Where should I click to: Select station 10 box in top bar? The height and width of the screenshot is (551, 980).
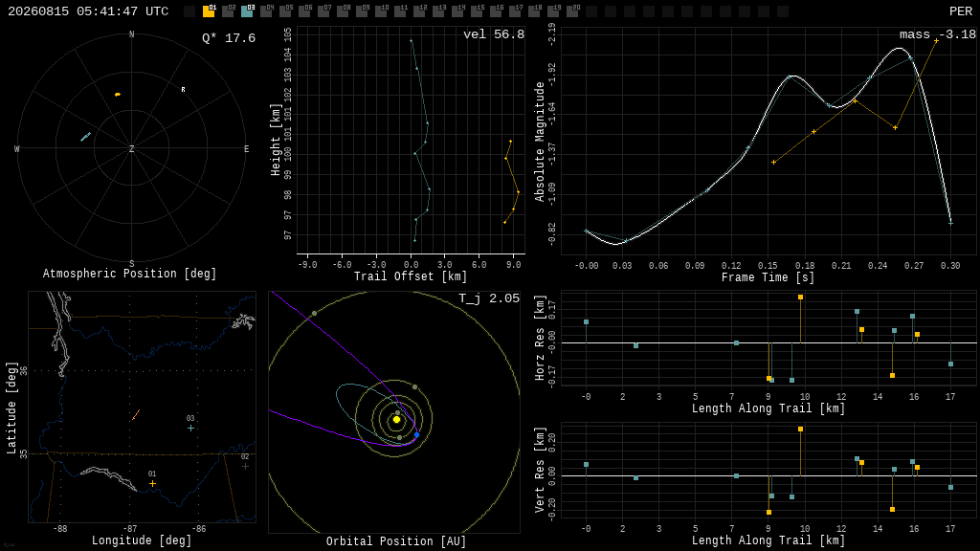click(x=381, y=11)
